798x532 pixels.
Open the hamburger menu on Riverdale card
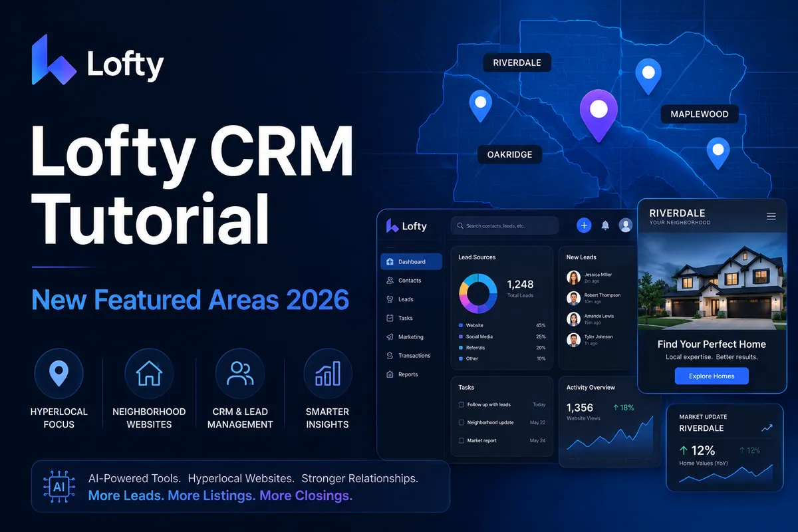coord(771,216)
